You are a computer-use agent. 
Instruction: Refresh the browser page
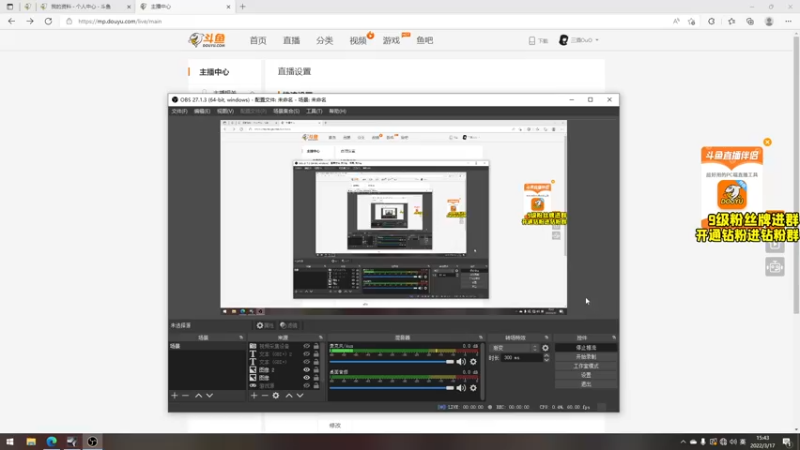(48, 21)
